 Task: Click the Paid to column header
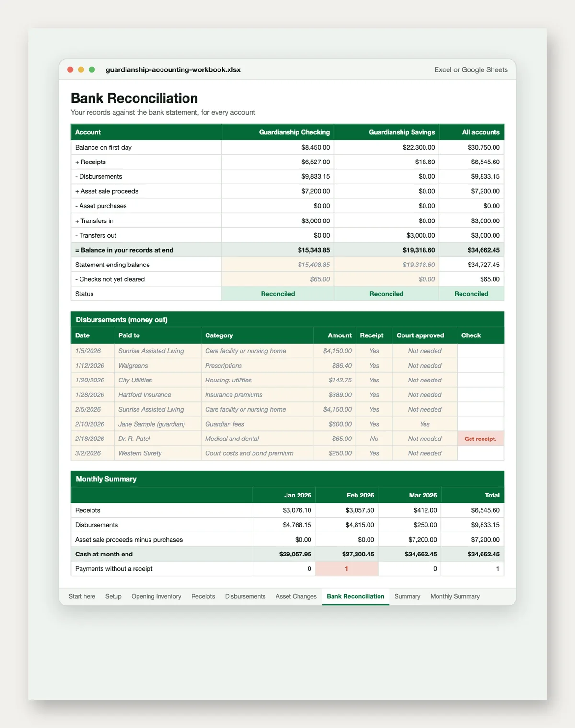pos(158,335)
